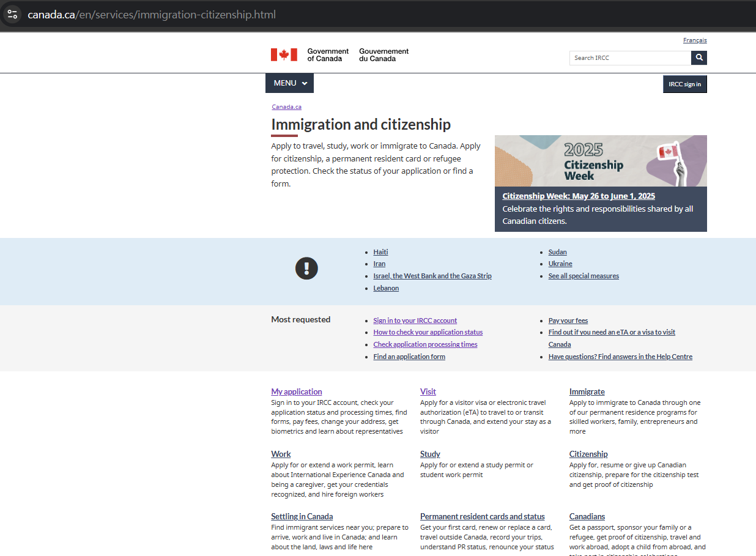Open Have questions? Help Centre link

pos(620,357)
